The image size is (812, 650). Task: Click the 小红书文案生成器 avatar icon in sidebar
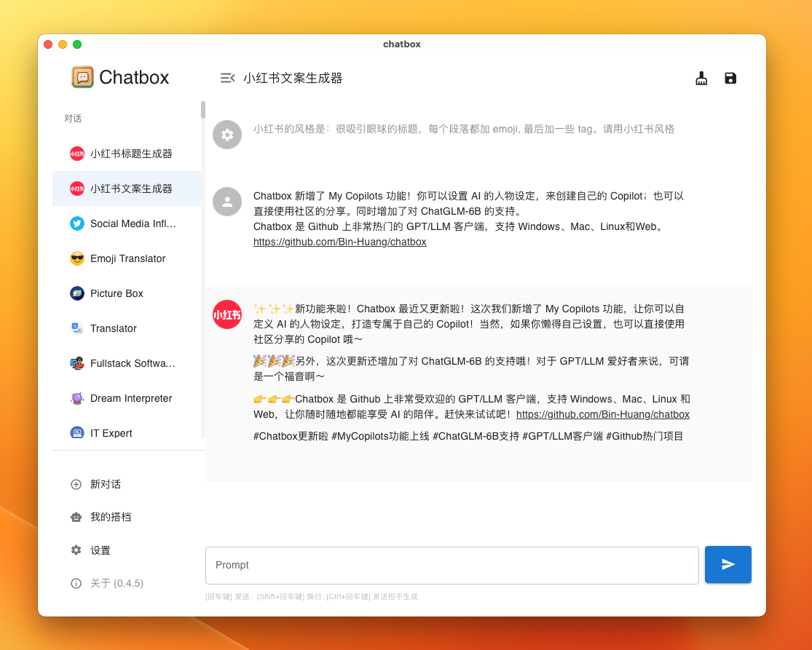click(77, 189)
